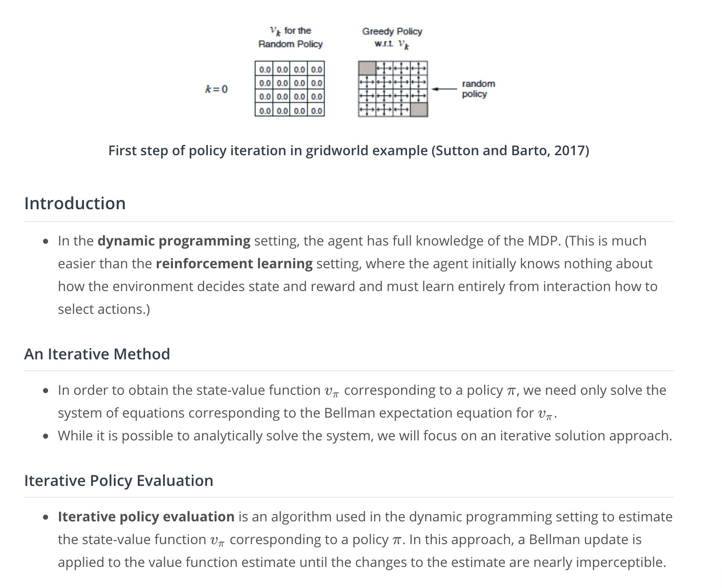Click the "random policy" label
Viewport: 722px width, 588px height.
(478, 89)
